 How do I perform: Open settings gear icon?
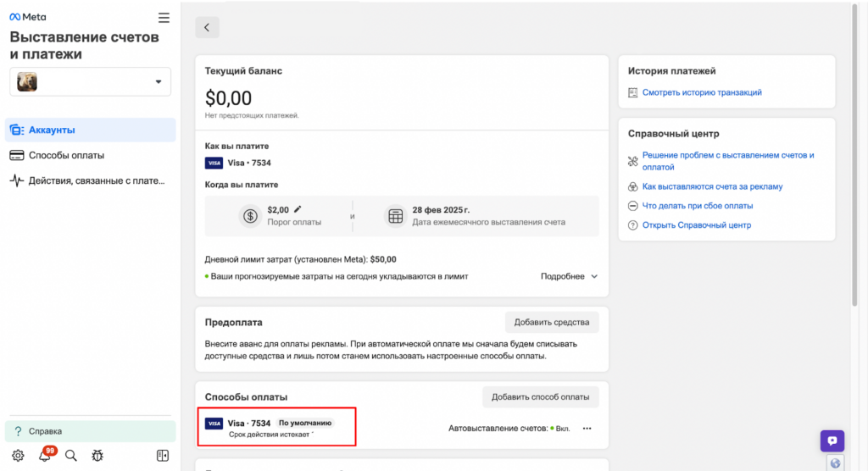pyautogui.click(x=18, y=456)
